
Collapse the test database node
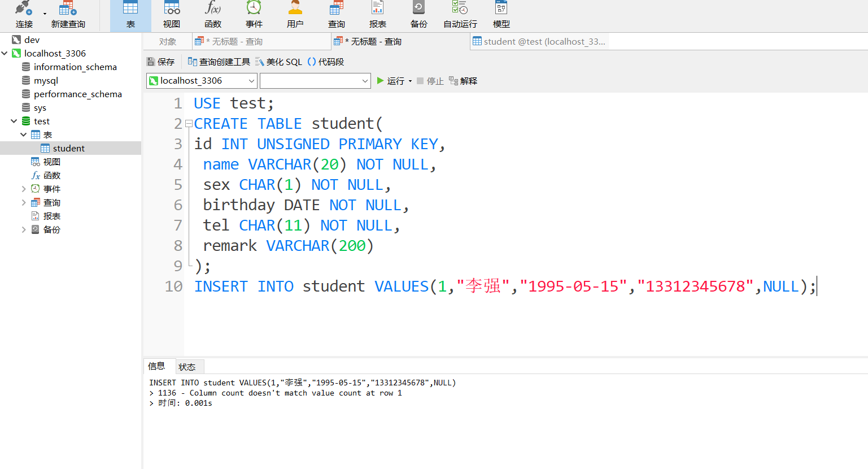click(14, 121)
